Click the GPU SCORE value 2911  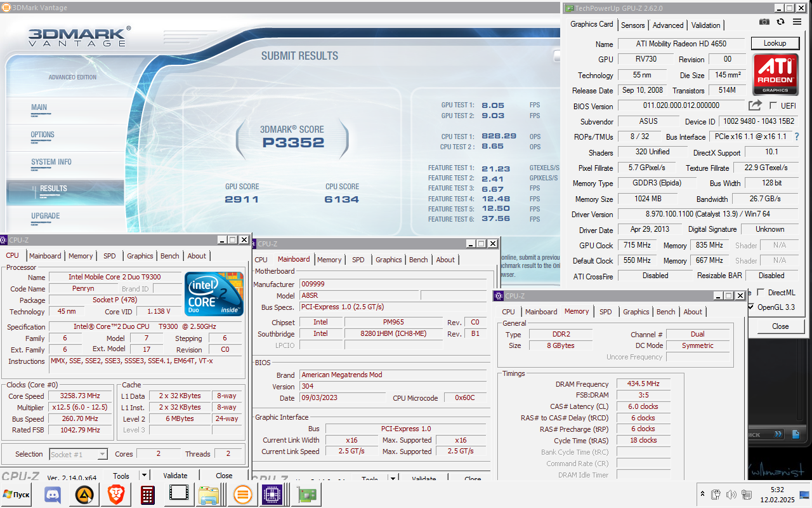point(242,199)
